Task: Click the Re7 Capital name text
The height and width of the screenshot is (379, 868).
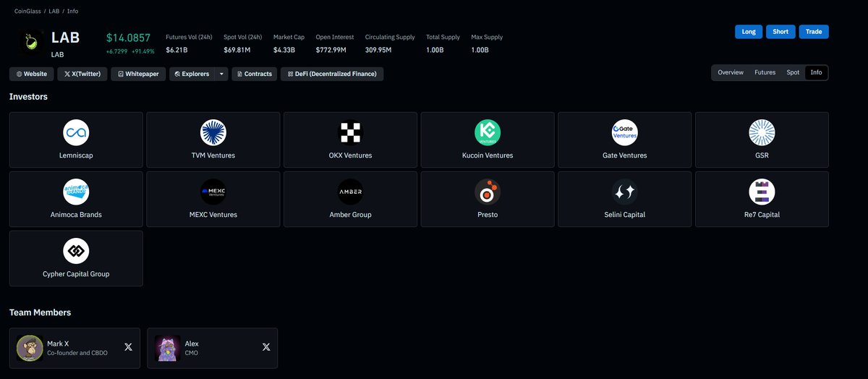Action: pos(762,215)
